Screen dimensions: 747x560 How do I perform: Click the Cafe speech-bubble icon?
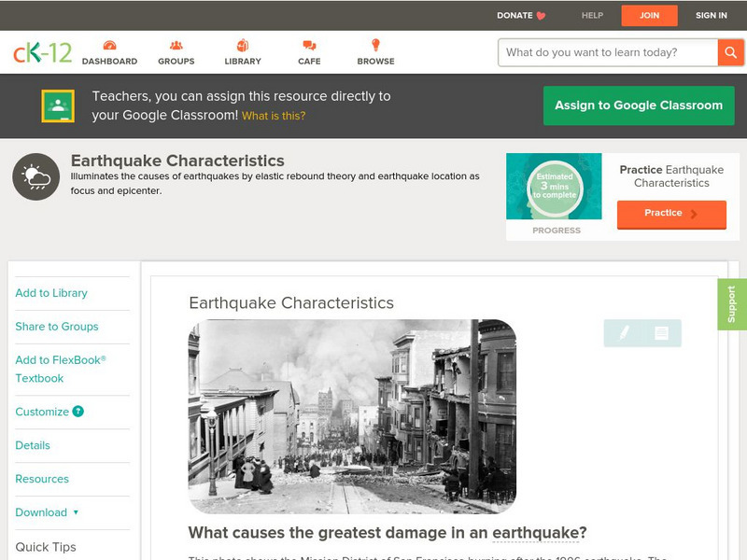click(308, 46)
